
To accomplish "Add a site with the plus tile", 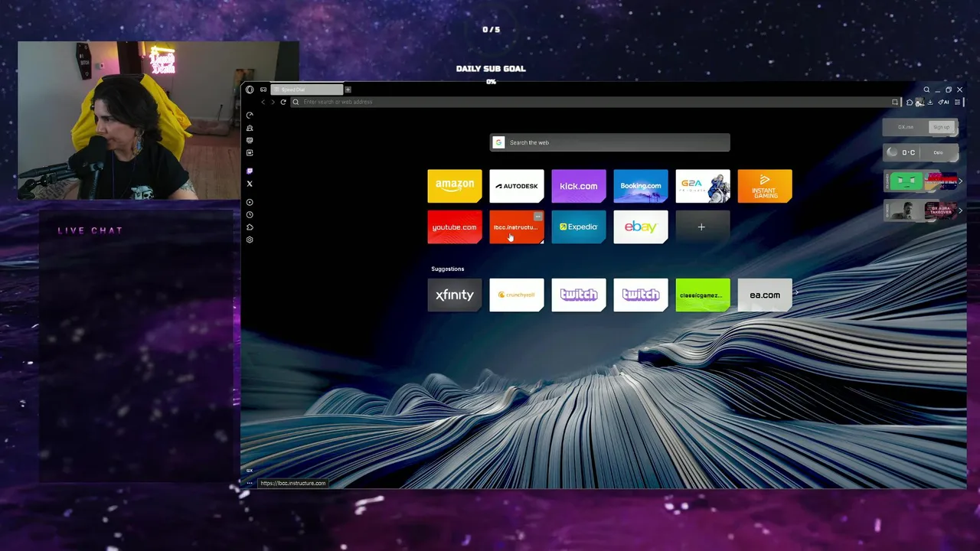I will click(703, 227).
